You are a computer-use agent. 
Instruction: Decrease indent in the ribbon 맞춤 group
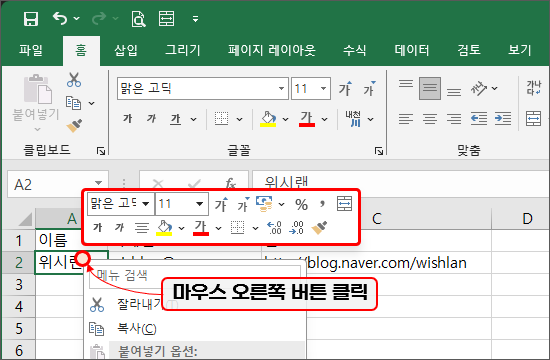(x=479, y=119)
